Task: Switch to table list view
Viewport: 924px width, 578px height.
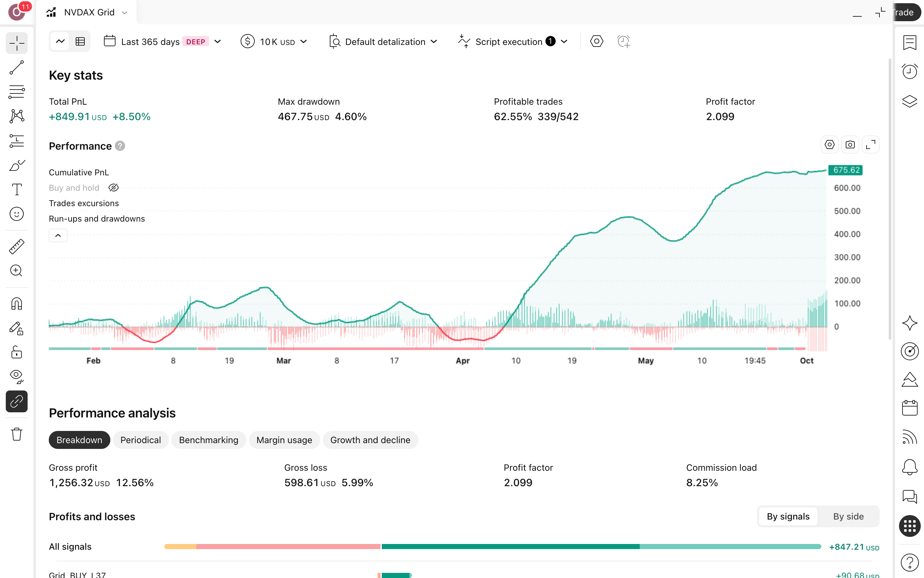Action: point(80,41)
